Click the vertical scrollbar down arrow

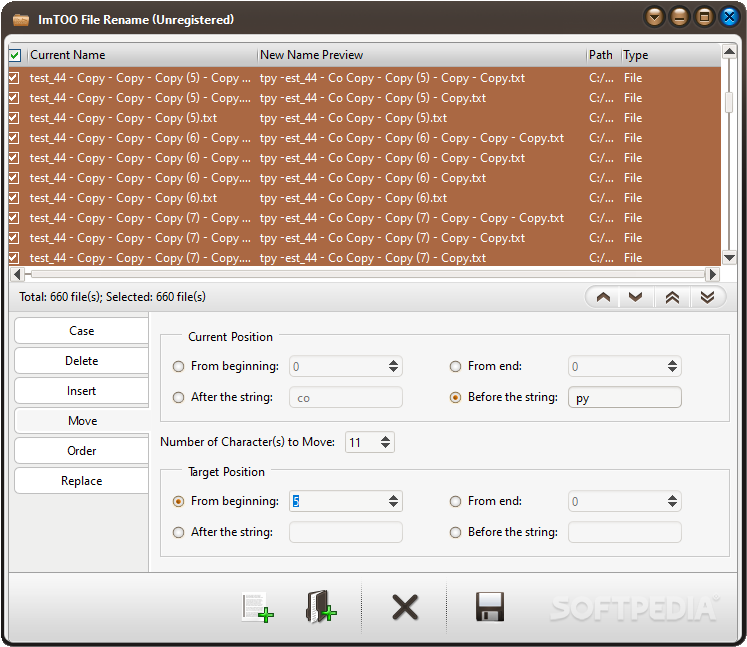tap(729, 258)
